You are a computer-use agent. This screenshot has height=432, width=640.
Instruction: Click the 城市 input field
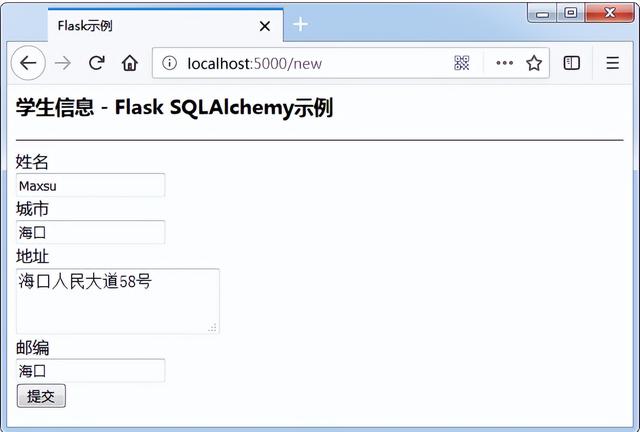[91, 232]
